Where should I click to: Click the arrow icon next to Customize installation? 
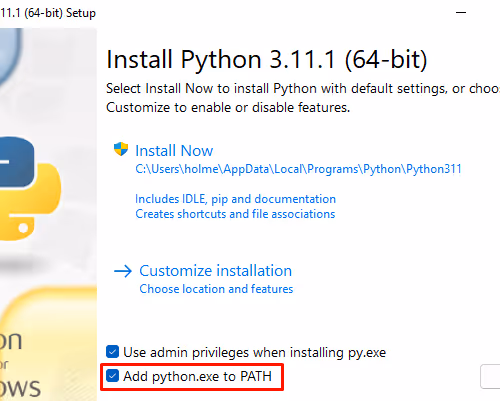click(x=123, y=271)
